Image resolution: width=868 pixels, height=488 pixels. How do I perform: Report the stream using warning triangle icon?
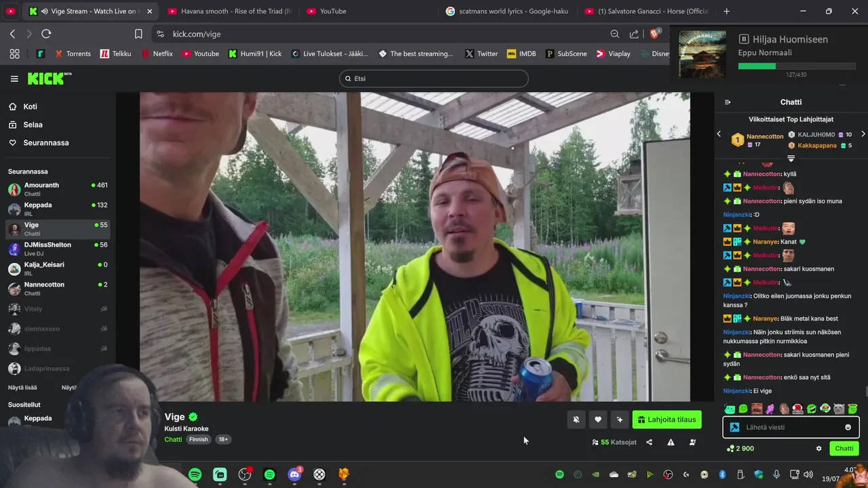pyautogui.click(x=671, y=442)
